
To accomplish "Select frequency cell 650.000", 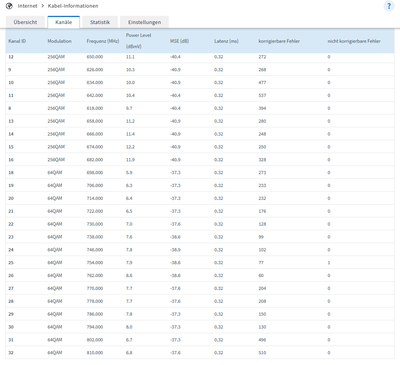I will pyautogui.click(x=95, y=57).
